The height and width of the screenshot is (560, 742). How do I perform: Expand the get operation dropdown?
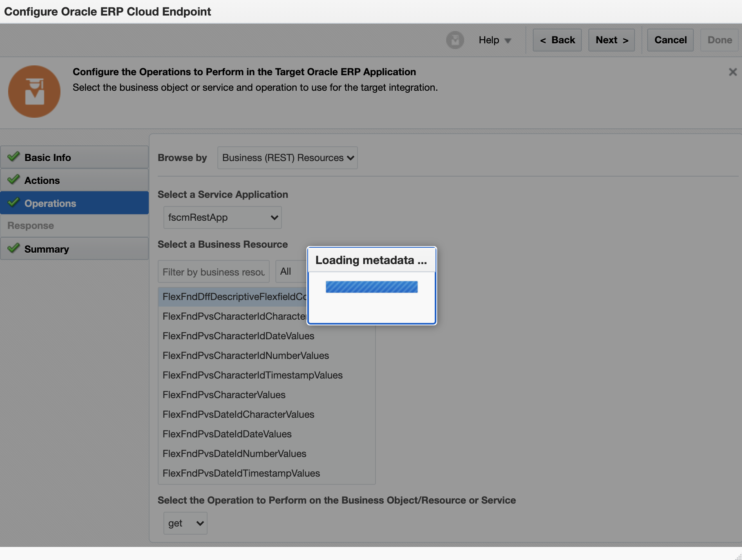(185, 523)
